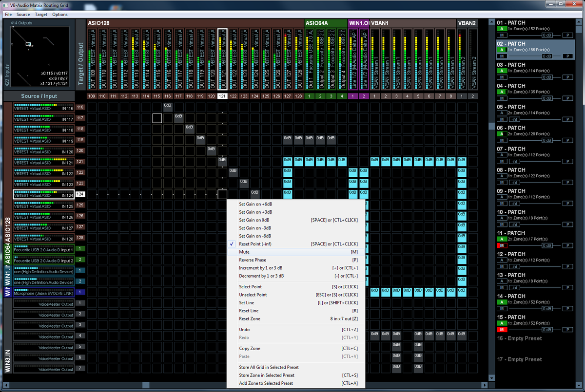Click the IN 124 input meter strip
Image resolution: width=585 pixels, height=392 pixels.
tap(43, 195)
